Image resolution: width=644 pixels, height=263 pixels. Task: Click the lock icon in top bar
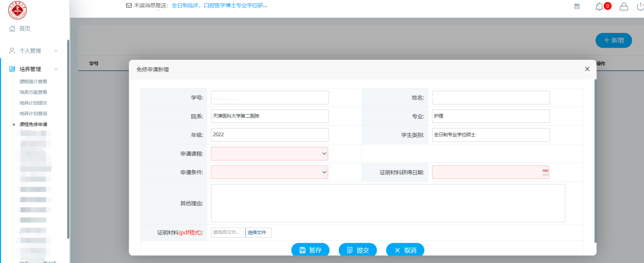tap(624, 7)
